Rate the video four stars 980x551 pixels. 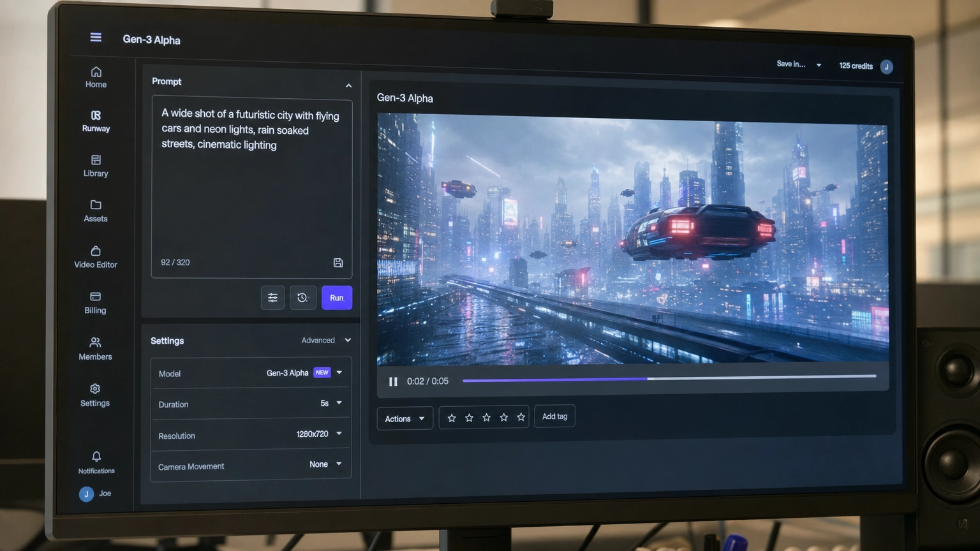coord(504,417)
